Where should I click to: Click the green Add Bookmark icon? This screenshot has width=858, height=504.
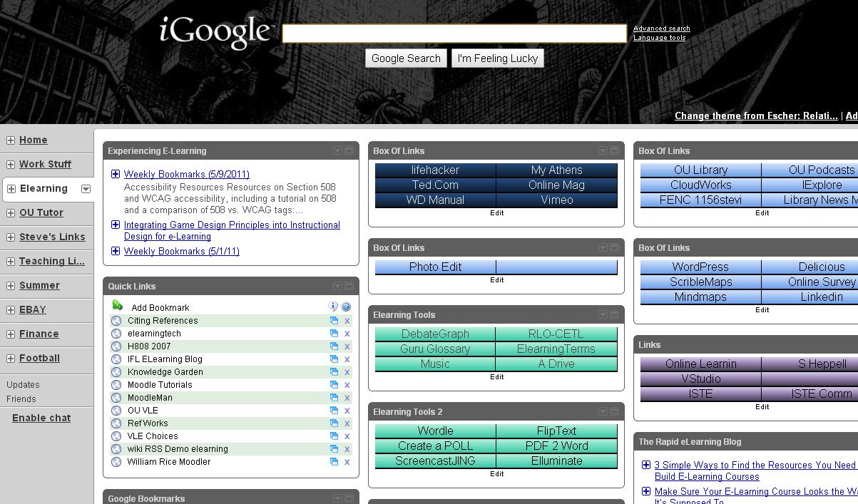118,306
